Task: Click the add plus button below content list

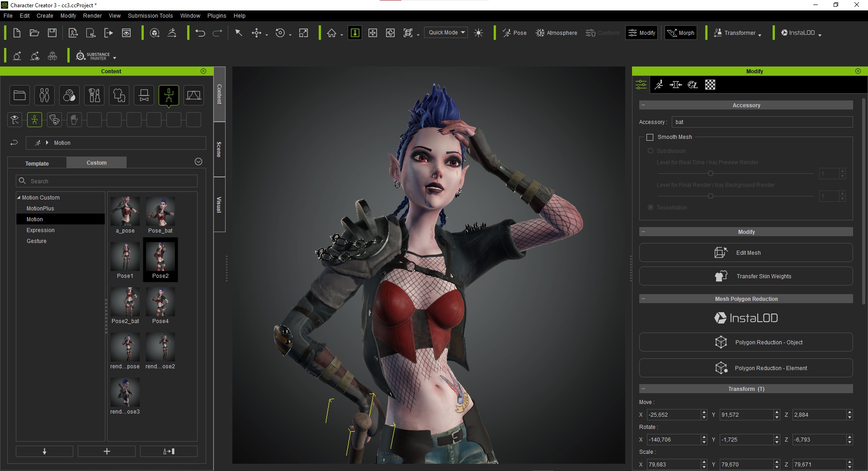Action: click(107, 451)
